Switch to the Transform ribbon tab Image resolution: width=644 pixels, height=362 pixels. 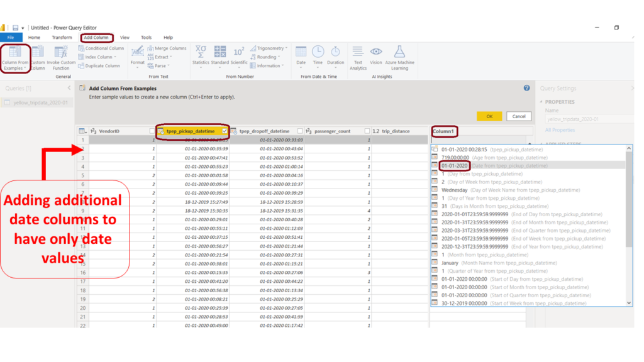(62, 38)
